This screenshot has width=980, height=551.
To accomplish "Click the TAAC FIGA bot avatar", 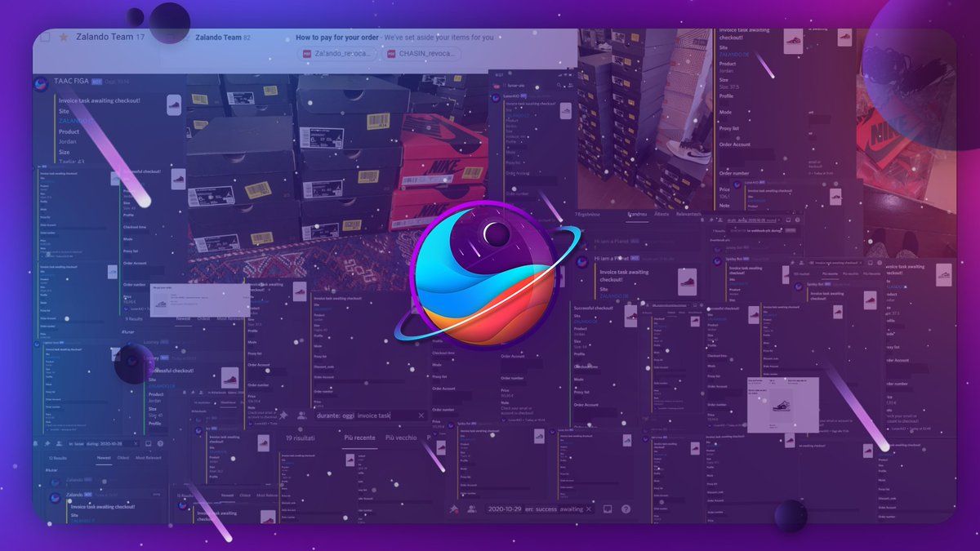I will (42, 83).
